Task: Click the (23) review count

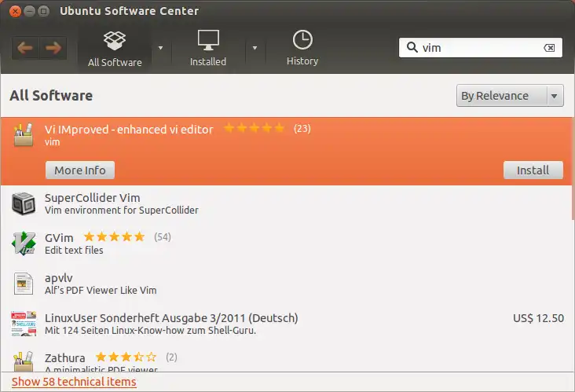Action: coord(302,129)
